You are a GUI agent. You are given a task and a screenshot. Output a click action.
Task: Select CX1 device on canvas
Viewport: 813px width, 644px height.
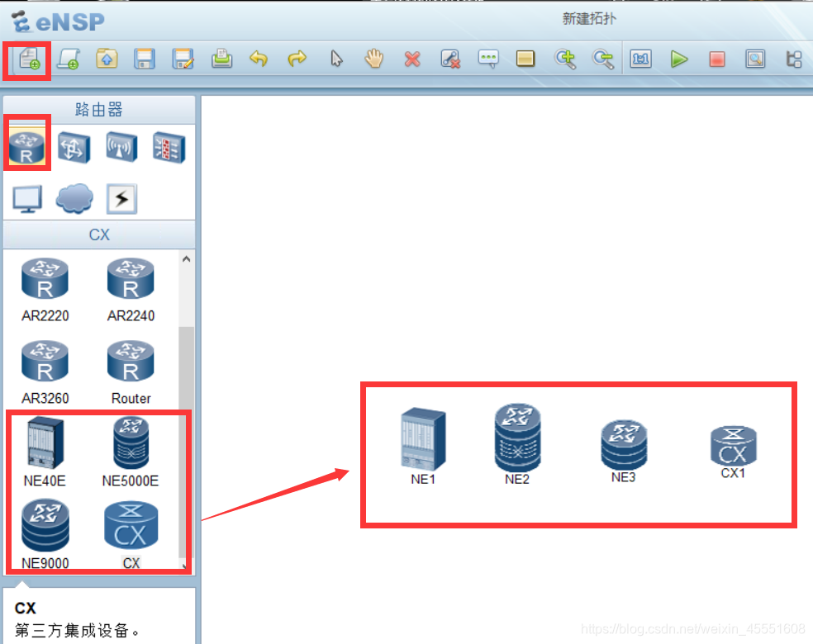733,452
